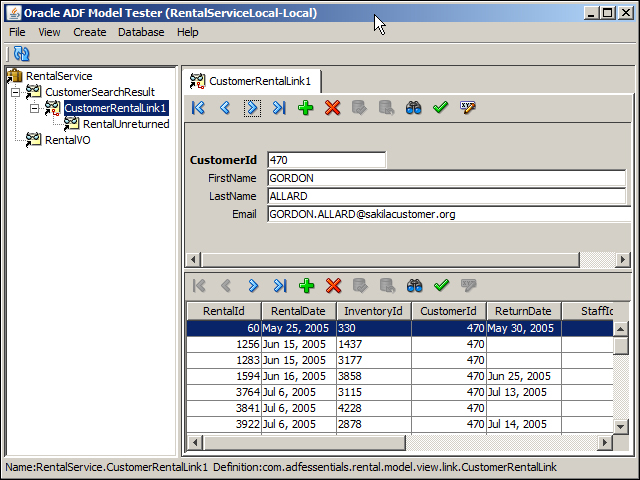Viewport: 640px width, 480px height.
Task: Delete selected rental row with lower red X
Action: [x=333, y=286]
